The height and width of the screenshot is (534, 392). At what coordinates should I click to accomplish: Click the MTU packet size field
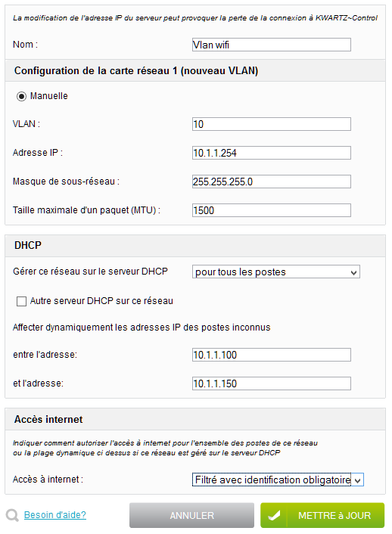pyautogui.click(x=272, y=210)
